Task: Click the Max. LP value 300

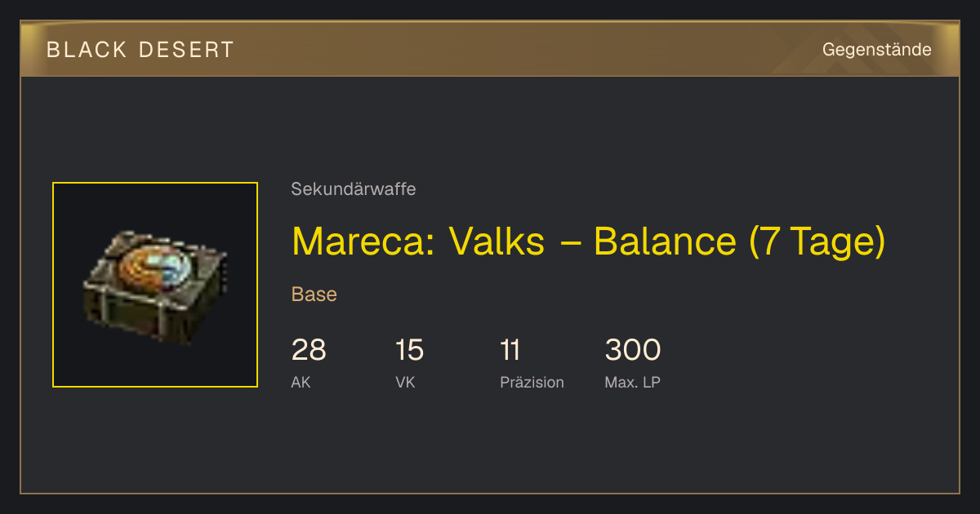Action: tap(633, 350)
